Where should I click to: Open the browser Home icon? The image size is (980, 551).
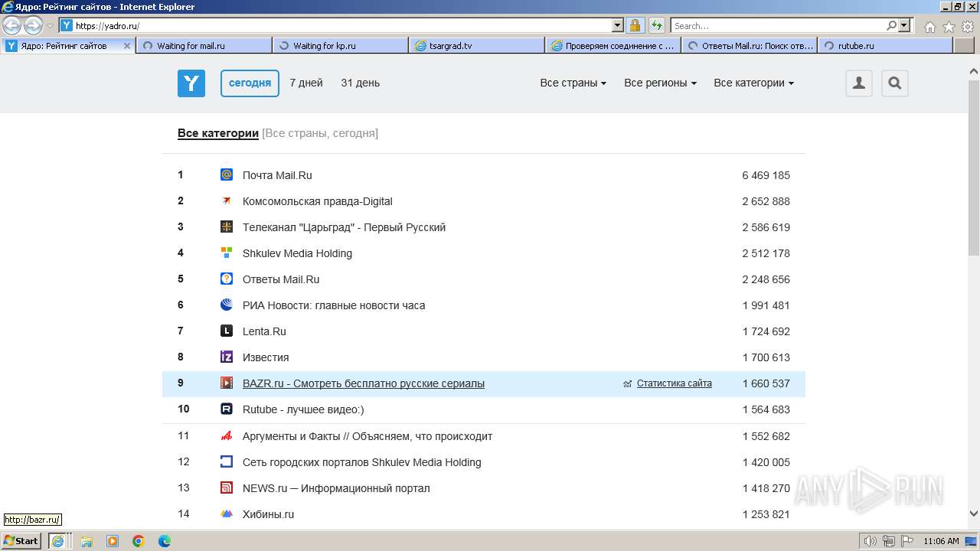[929, 27]
